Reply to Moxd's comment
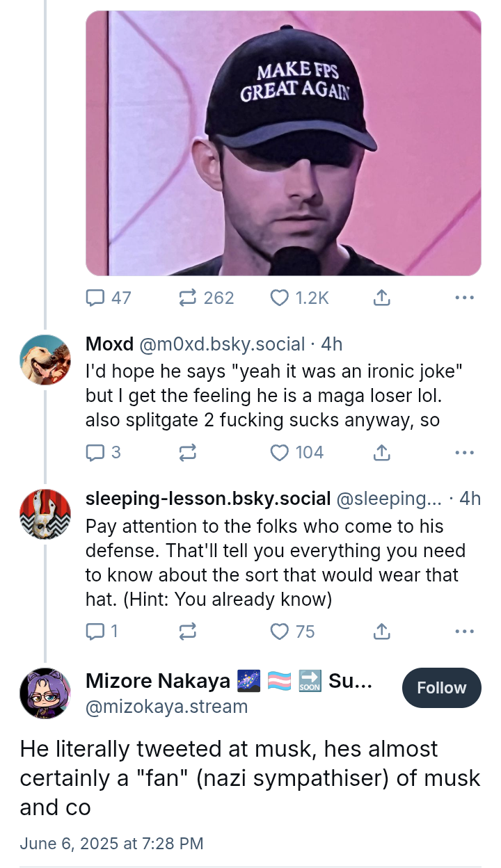The width and height of the screenshot is (501, 868). coord(95,453)
